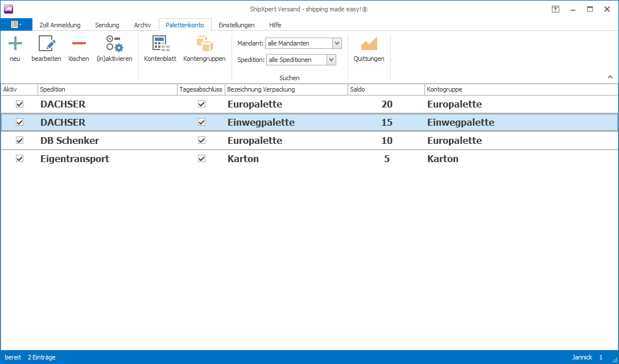This screenshot has width=619, height=364.
Task: Uncheck Aktiv checkbox for DACHSER Europalette row
Action: pyautogui.click(x=20, y=104)
